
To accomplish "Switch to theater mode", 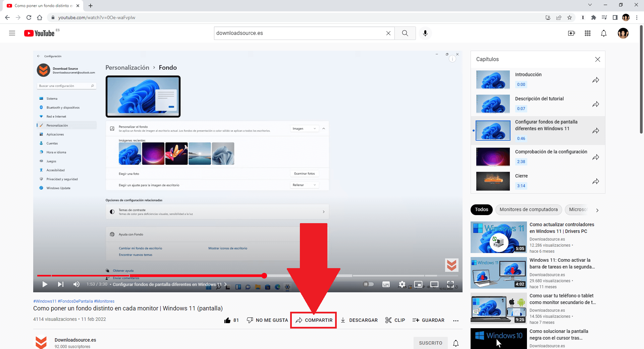I will click(434, 284).
